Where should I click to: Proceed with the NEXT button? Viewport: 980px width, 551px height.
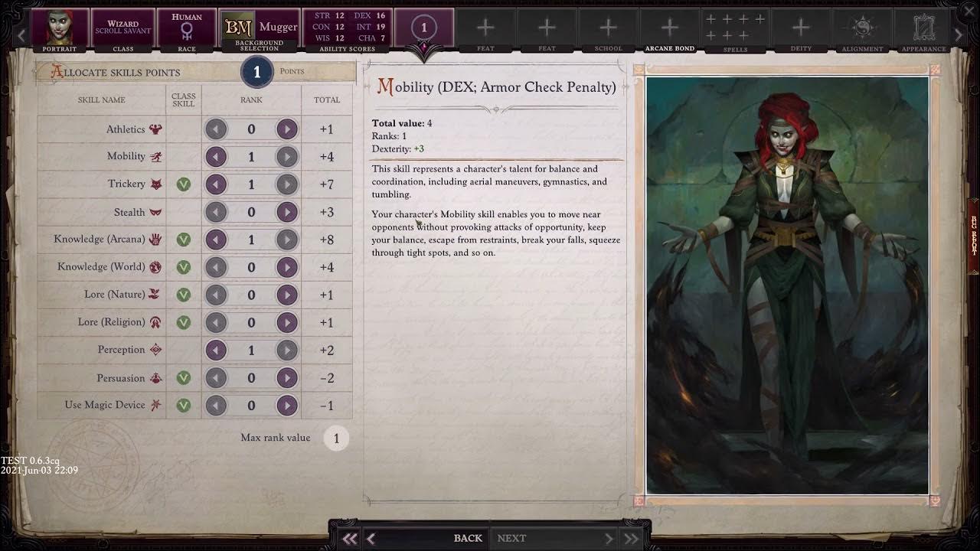553,538
